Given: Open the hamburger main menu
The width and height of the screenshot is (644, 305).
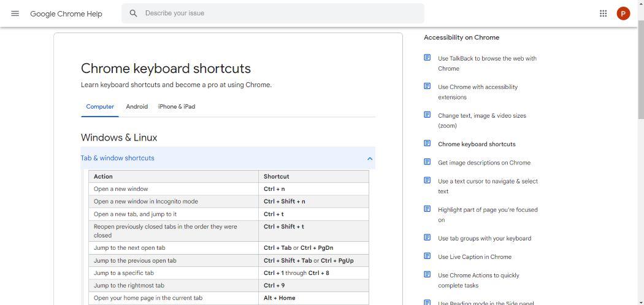Looking at the screenshot, I should click(x=15, y=14).
